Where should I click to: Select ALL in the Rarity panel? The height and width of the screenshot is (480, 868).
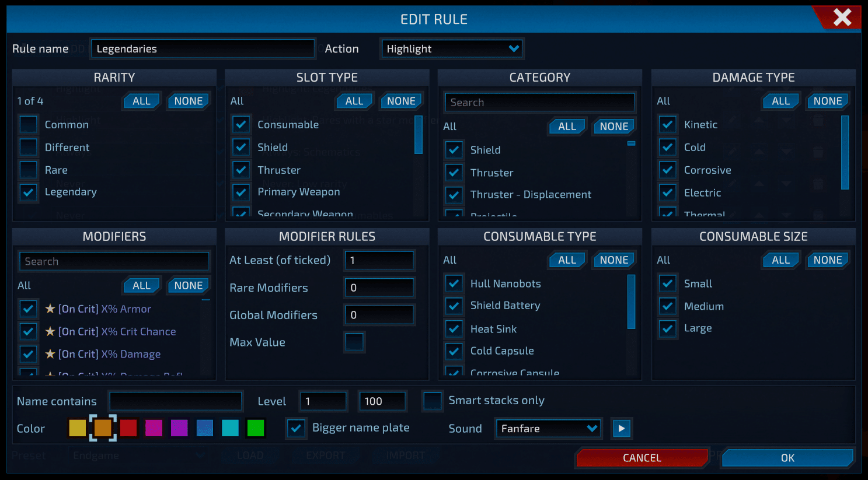[141, 101]
